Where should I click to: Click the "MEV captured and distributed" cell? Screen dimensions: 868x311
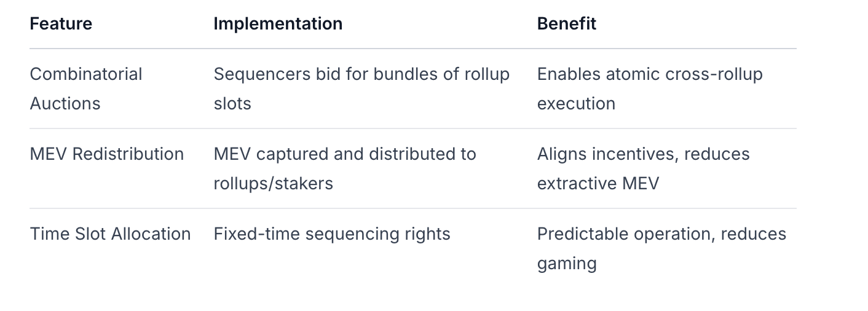[x=345, y=168]
